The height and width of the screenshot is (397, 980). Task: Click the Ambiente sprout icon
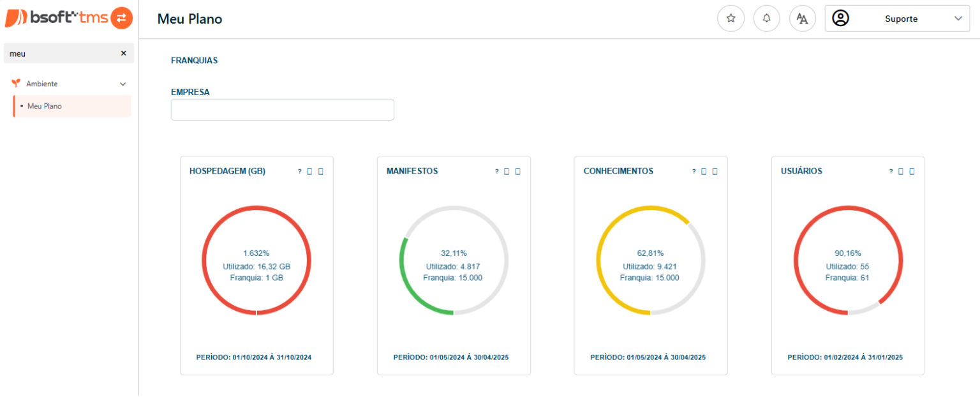(x=16, y=84)
